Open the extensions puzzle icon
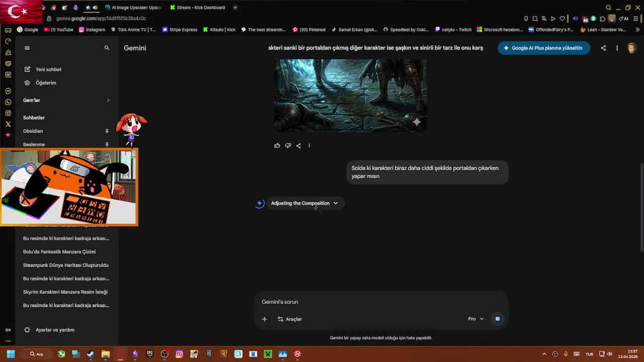The width and height of the screenshot is (644, 362). (x=603, y=19)
